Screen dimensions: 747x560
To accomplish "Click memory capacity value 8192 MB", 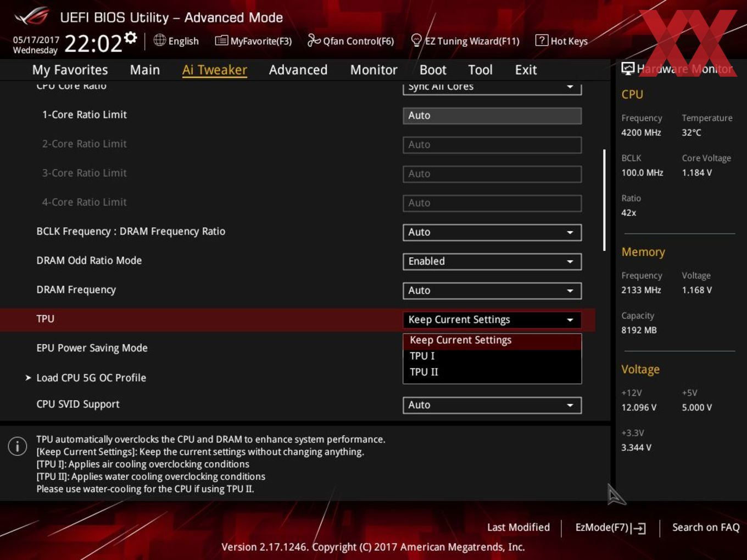I will click(639, 330).
